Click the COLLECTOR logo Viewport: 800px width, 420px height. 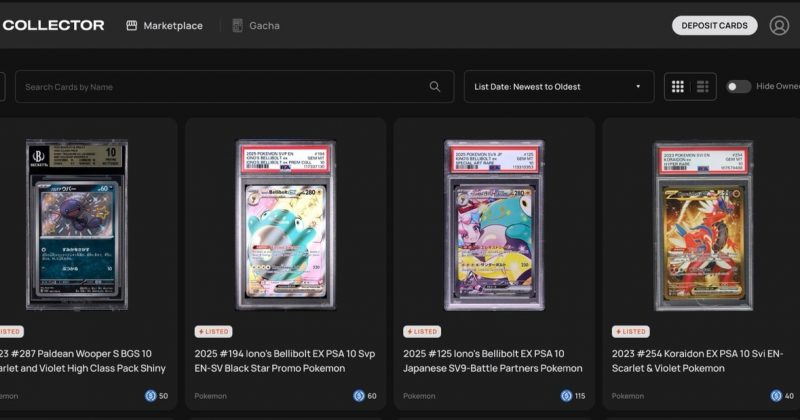coord(53,25)
